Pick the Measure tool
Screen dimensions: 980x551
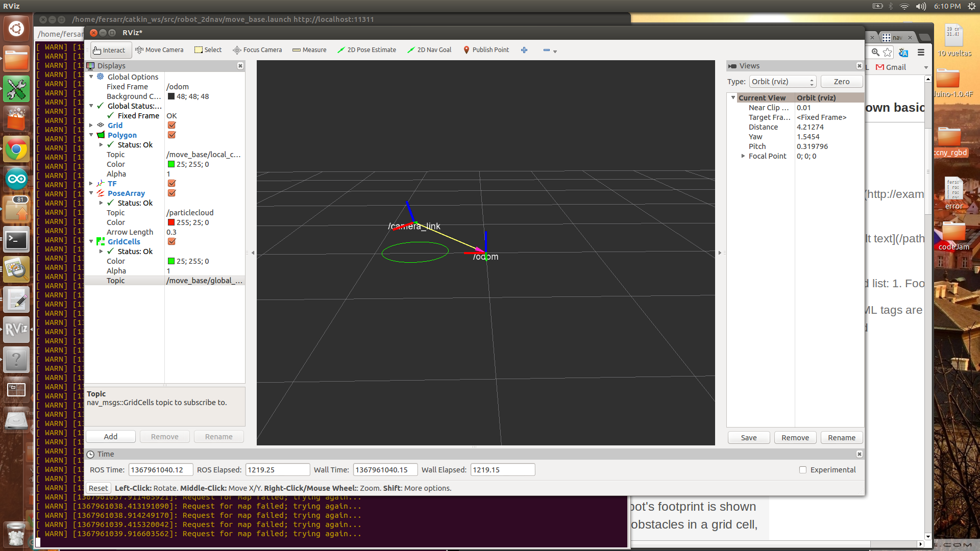309,50
